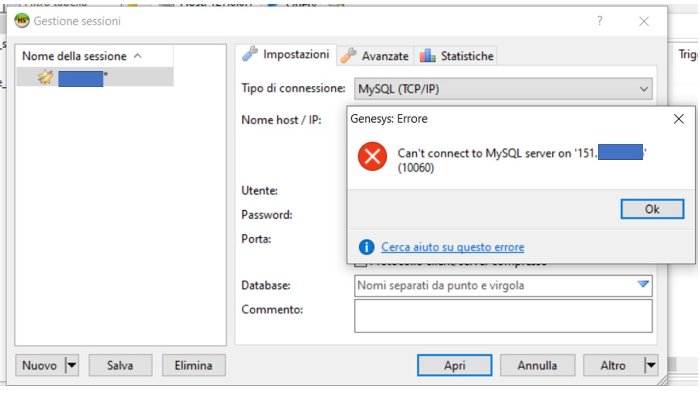This screenshot has width=700, height=394.
Task: Open the Cerca aiuto su questo errore link
Action: click(453, 247)
